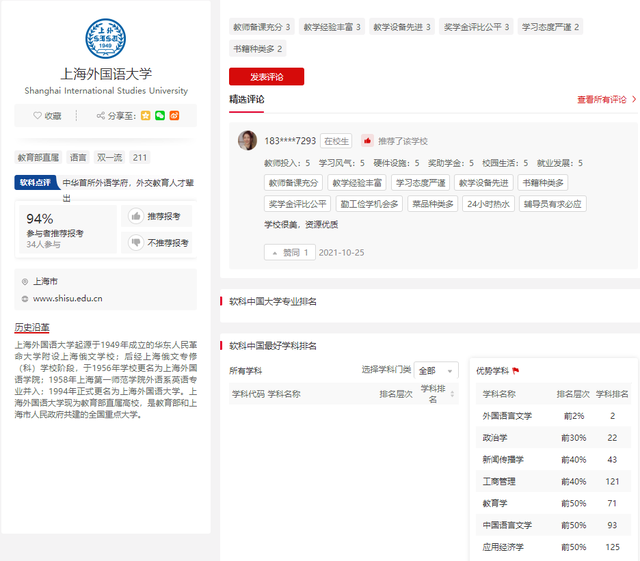Click the location pin icon beside 上海市
This screenshot has height=561, width=640.
point(25,282)
